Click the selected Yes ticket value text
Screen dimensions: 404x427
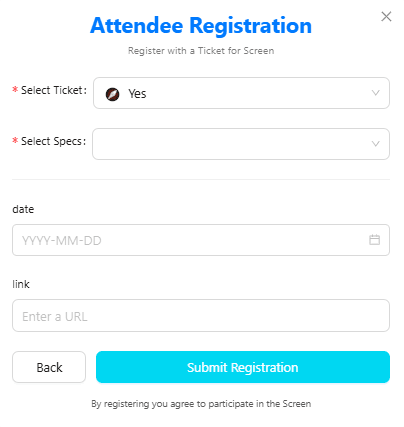[x=137, y=94]
